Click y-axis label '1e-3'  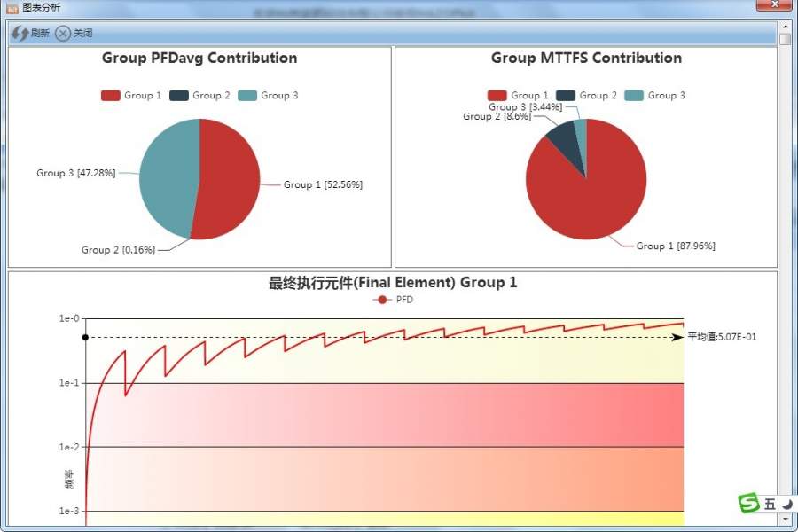pos(69,511)
